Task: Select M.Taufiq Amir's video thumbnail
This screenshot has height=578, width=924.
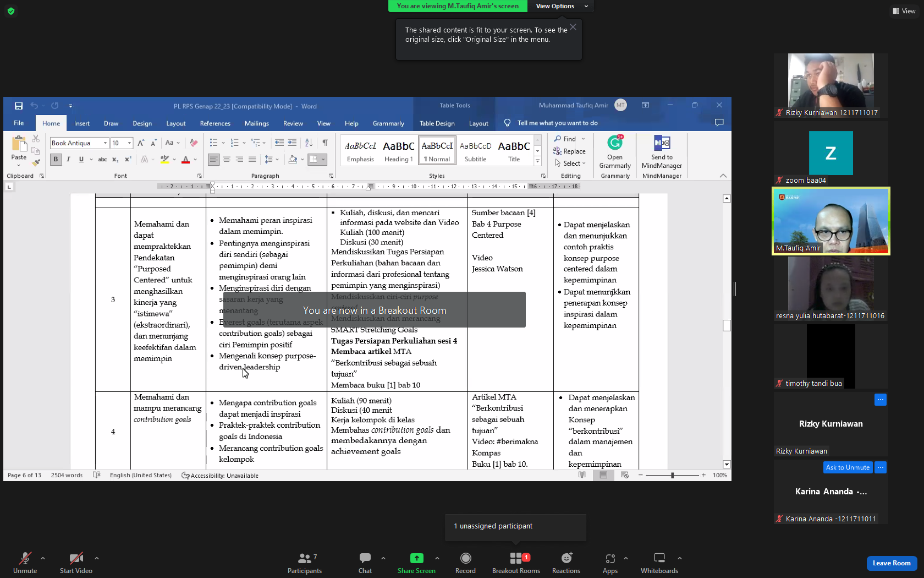Action: pos(831,221)
